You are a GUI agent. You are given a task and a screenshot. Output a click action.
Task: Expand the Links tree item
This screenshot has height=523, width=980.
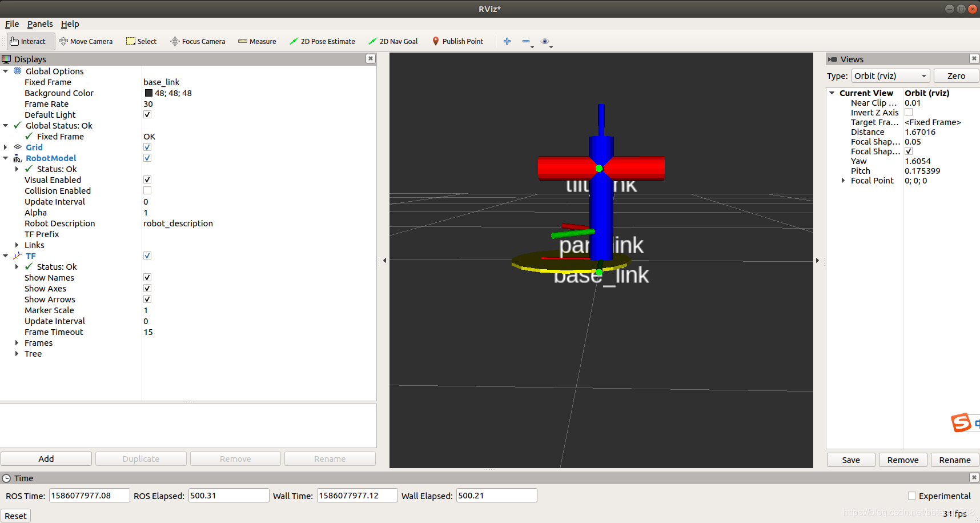[17, 245]
